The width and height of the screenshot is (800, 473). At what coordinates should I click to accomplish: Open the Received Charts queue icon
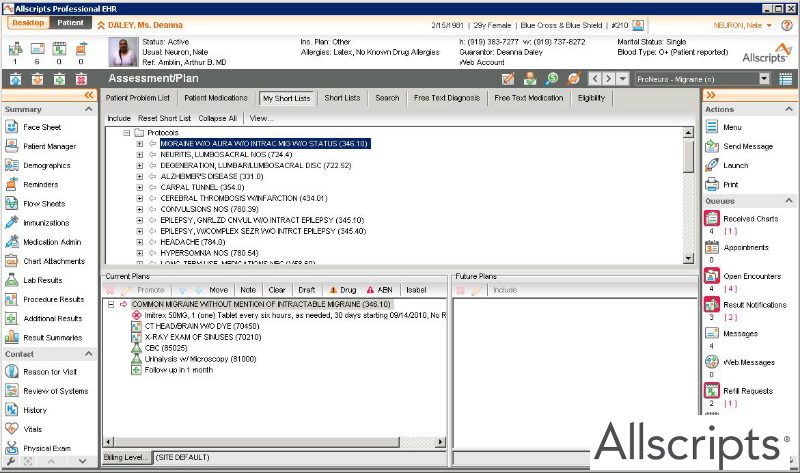(x=712, y=218)
